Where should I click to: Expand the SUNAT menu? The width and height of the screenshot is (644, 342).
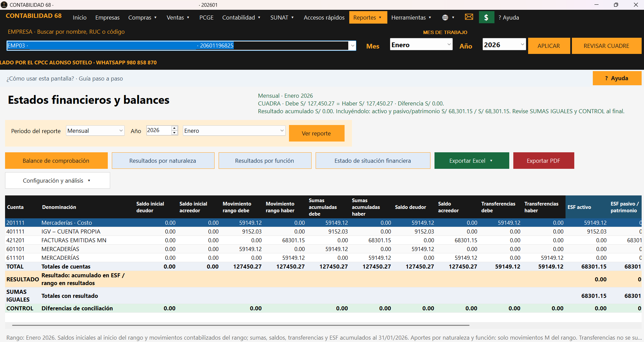pyautogui.click(x=282, y=18)
